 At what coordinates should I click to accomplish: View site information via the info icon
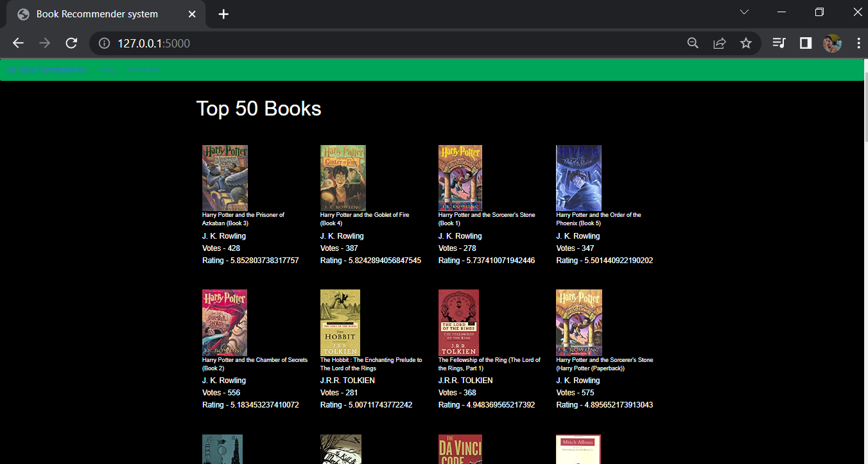click(x=103, y=43)
